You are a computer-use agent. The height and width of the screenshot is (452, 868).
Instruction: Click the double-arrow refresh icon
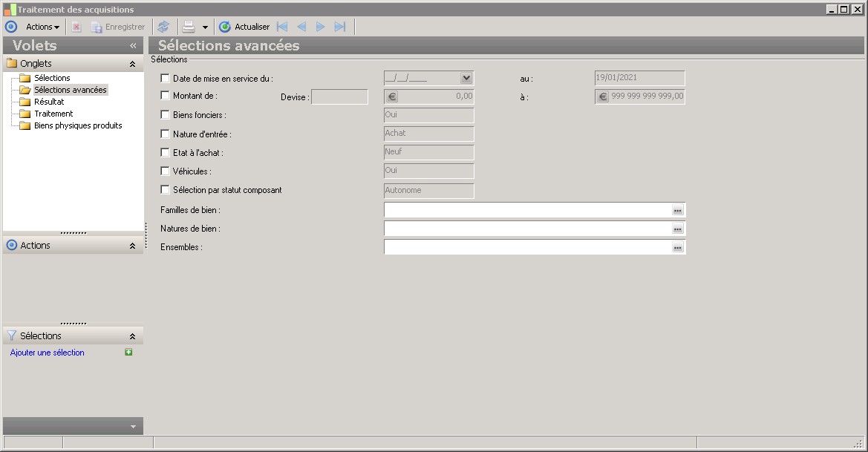coord(163,27)
